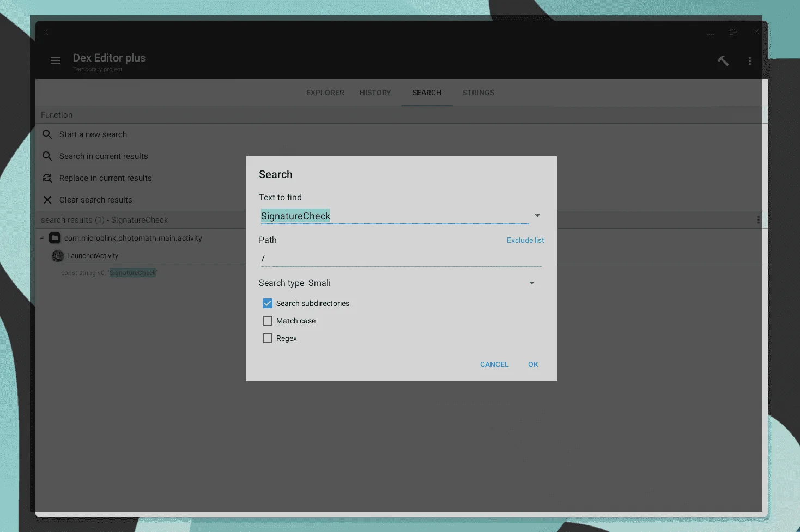Image resolution: width=800 pixels, height=532 pixels.
Task: Click the magnifier icon for Start a new search
Action: pos(47,134)
